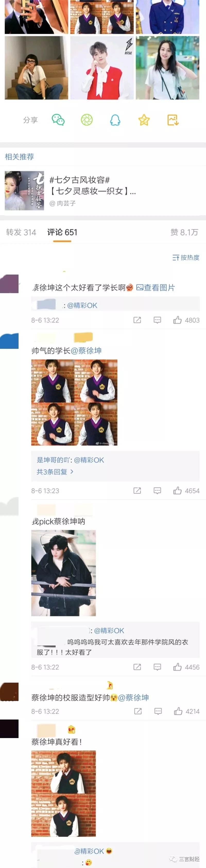Open 查看图片 in first comment
Screen dimensions: 206x868
156,287
